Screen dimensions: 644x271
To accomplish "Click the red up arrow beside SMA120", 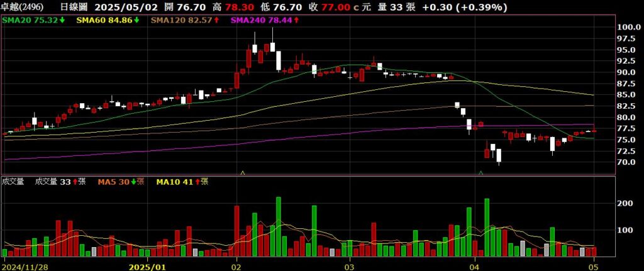I will 217,19.
